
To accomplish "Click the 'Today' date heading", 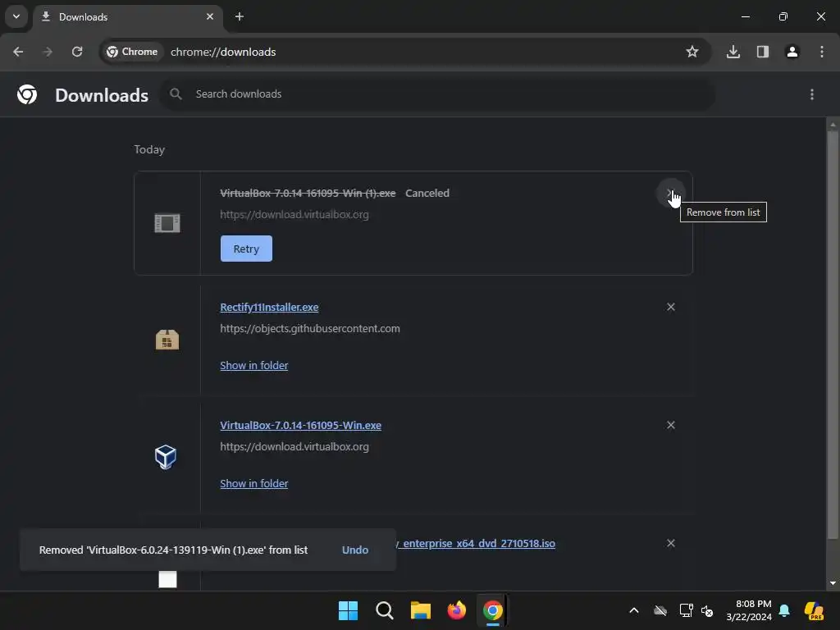I will point(149,149).
